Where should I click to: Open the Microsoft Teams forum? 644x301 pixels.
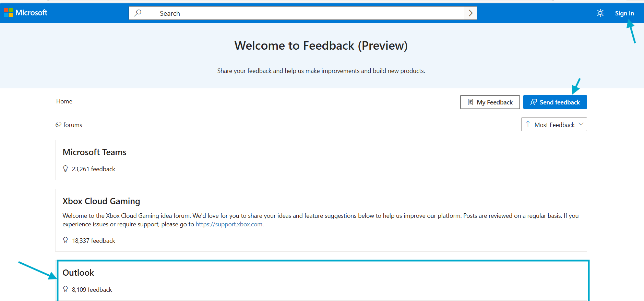point(94,152)
